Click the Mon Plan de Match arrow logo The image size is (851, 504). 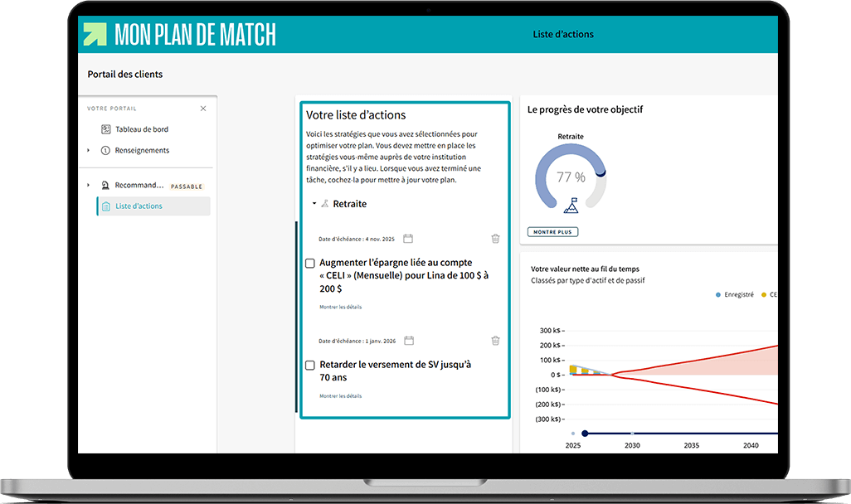pyautogui.click(x=94, y=33)
